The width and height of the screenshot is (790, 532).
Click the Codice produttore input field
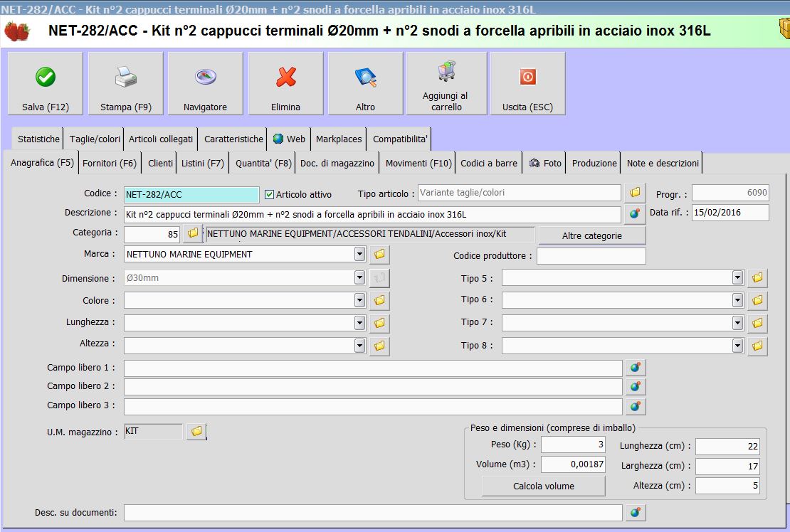(x=591, y=255)
